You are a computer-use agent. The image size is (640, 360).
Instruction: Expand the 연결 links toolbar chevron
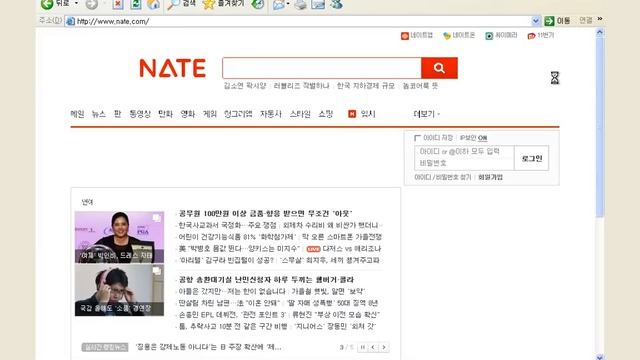click(x=600, y=19)
